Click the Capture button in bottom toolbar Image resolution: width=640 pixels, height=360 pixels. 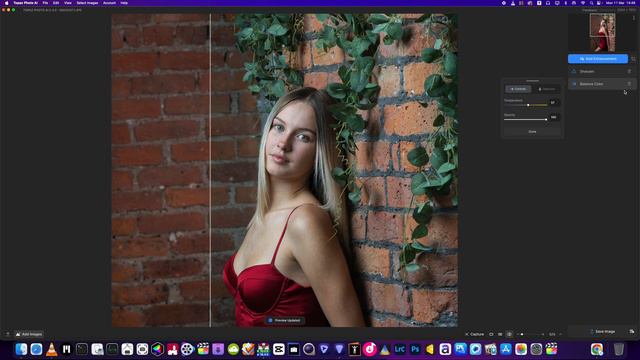coord(475,334)
